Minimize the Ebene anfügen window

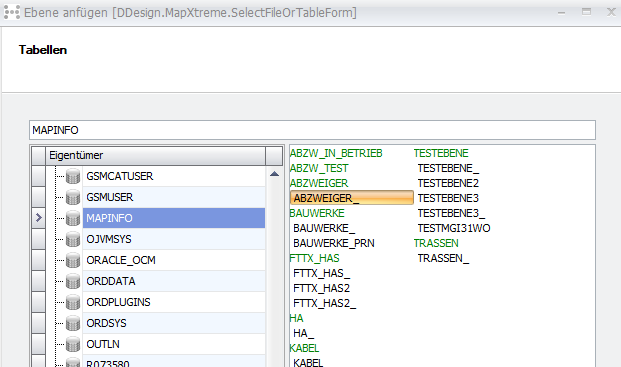(x=561, y=13)
